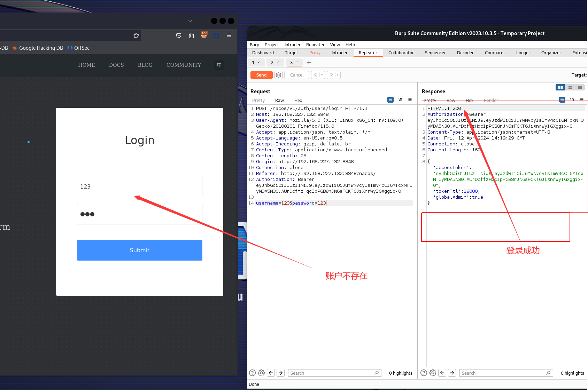The height and width of the screenshot is (390, 588).
Task: Expand the Firefox tab list chevron
Action: (190, 21)
